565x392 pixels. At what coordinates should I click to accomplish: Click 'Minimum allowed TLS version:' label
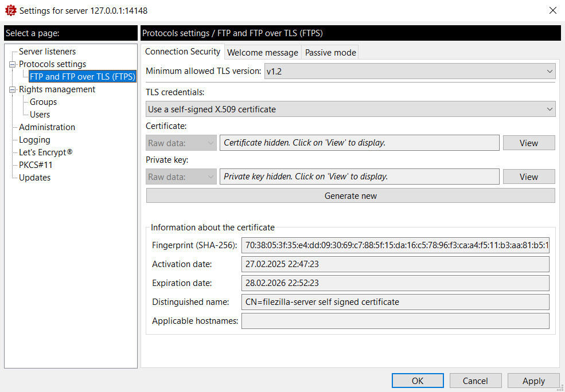(x=204, y=71)
